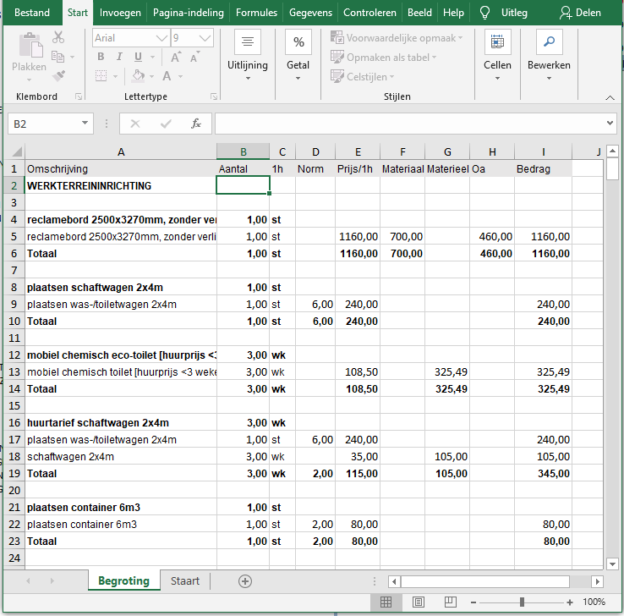This screenshot has height=616, width=624.
Task: Add new sheet with plus icon
Action: click(x=245, y=581)
